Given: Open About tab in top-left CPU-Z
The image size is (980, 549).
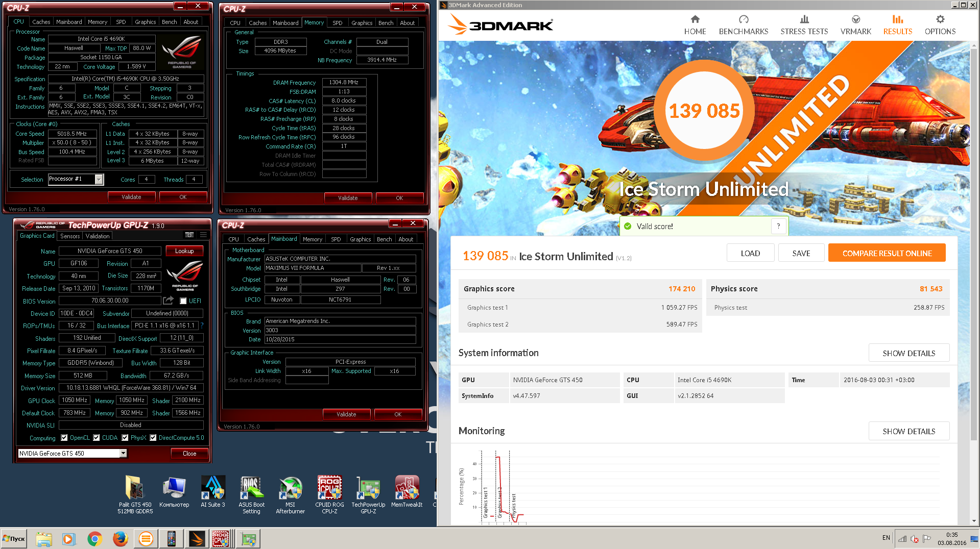Looking at the screenshot, I should (191, 22).
